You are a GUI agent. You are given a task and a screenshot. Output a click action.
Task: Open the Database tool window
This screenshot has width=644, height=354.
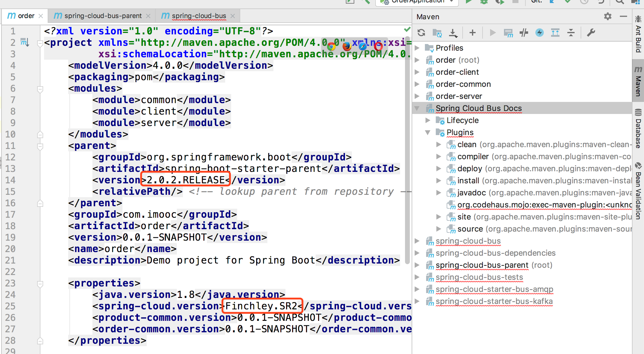click(638, 129)
